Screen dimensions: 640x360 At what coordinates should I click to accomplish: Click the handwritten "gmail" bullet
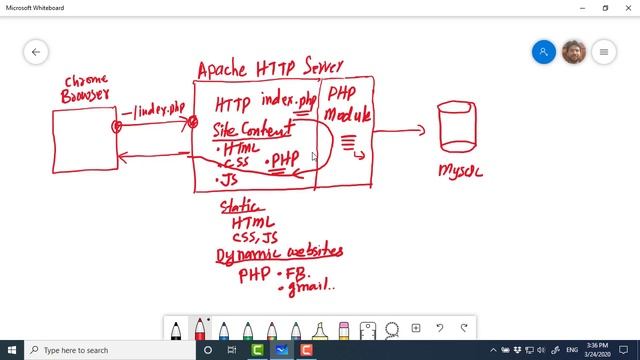point(307,287)
